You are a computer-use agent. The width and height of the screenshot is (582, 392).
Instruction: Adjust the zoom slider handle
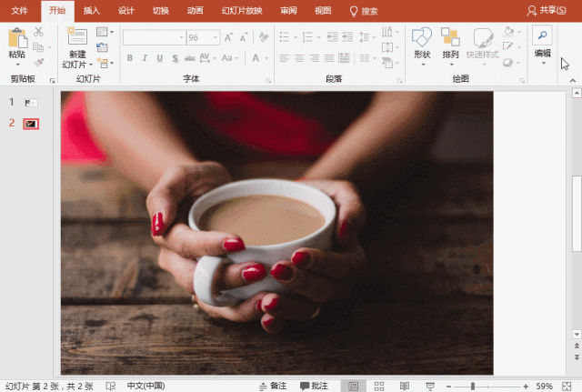(473, 387)
